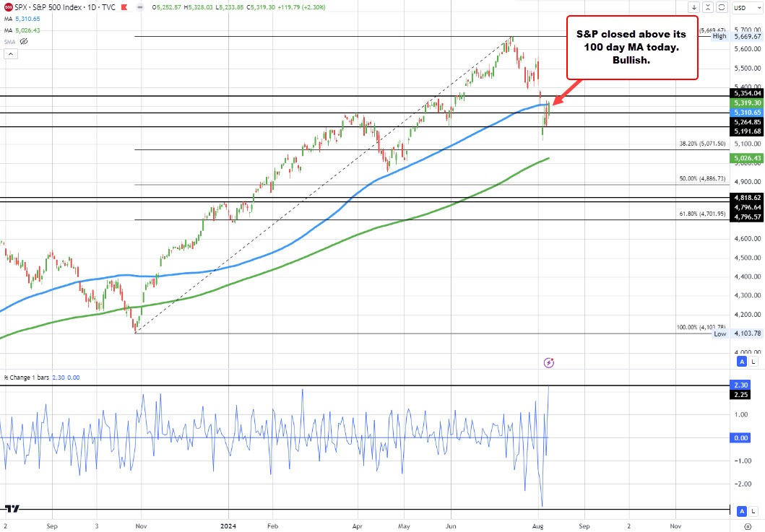
Task: Collapse the indicator legend with the chevron
Action: point(11,53)
